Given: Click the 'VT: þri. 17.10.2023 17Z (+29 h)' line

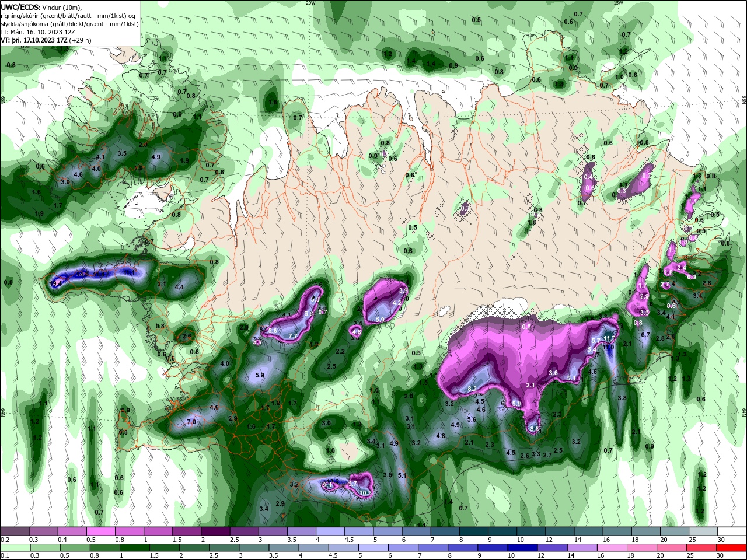Looking at the screenshot, I should [46, 41].
